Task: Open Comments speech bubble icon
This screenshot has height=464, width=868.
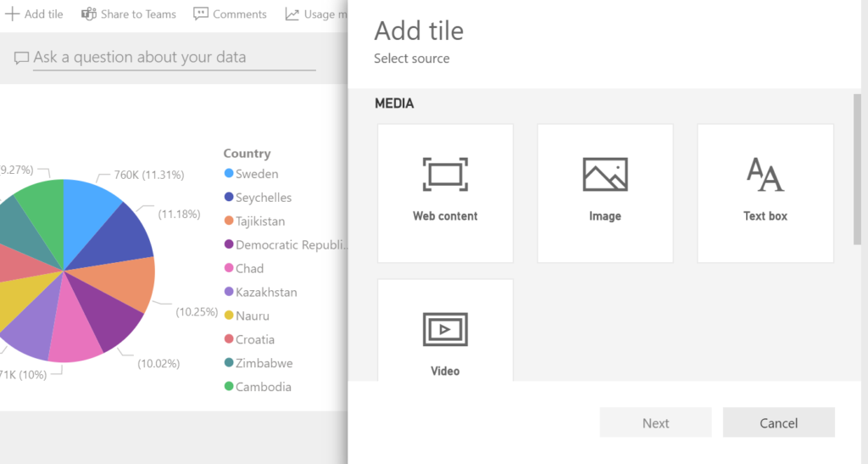Action: pos(201,14)
